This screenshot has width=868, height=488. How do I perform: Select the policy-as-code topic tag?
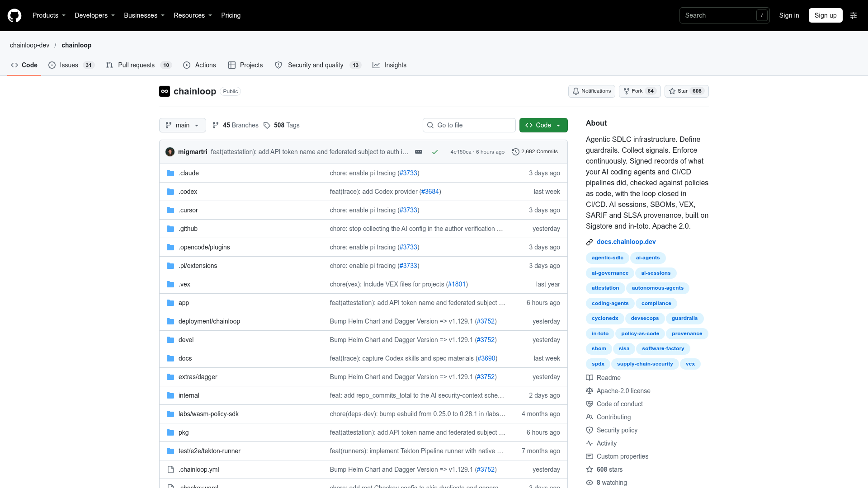click(x=640, y=334)
